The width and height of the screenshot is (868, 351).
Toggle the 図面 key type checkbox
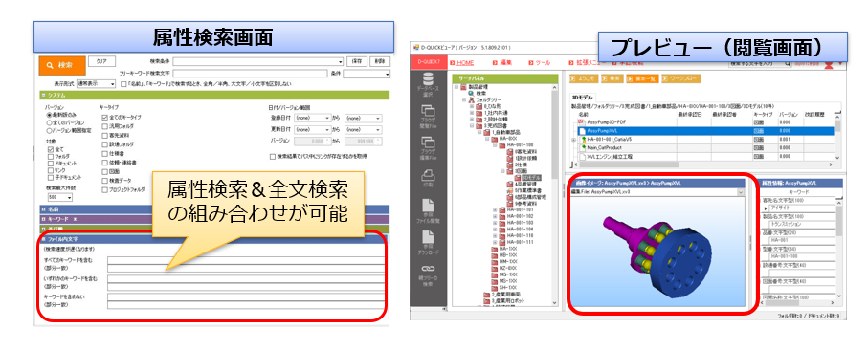(x=104, y=171)
